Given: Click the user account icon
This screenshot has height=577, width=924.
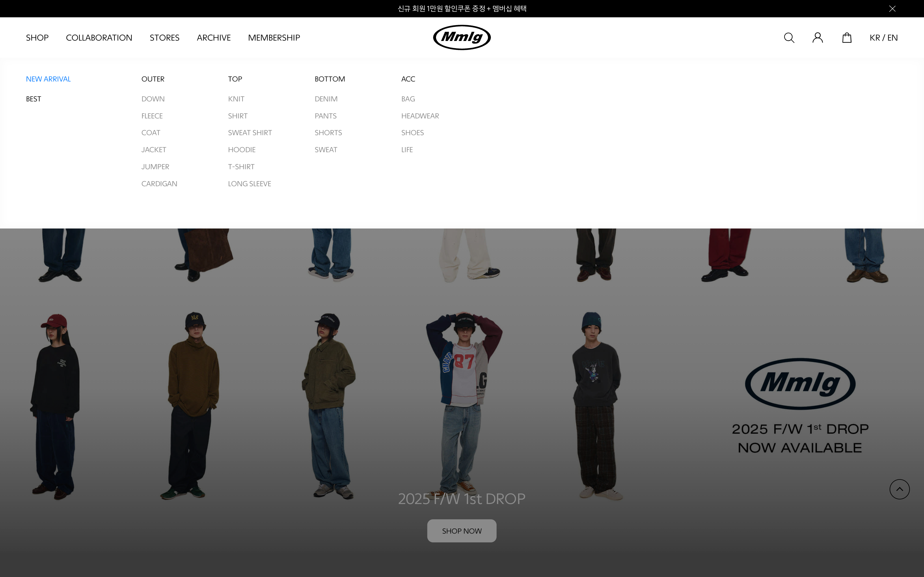Looking at the screenshot, I should (x=817, y=38).
